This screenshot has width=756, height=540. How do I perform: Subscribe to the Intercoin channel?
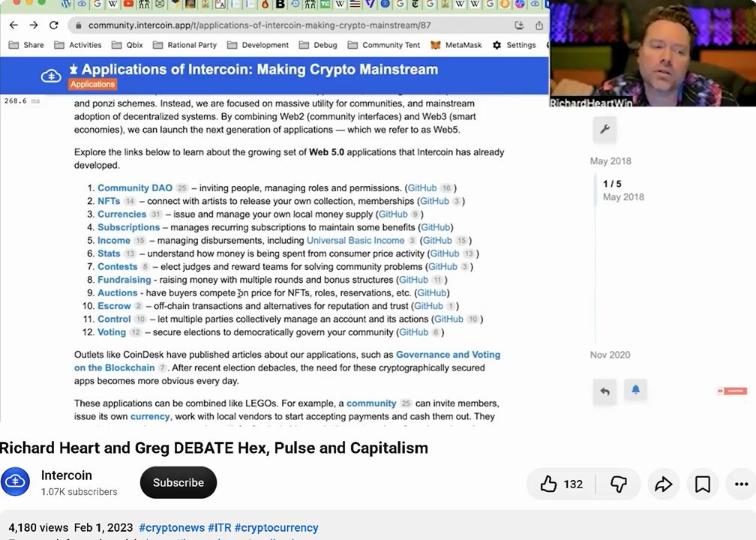click(x=178, y=483)
